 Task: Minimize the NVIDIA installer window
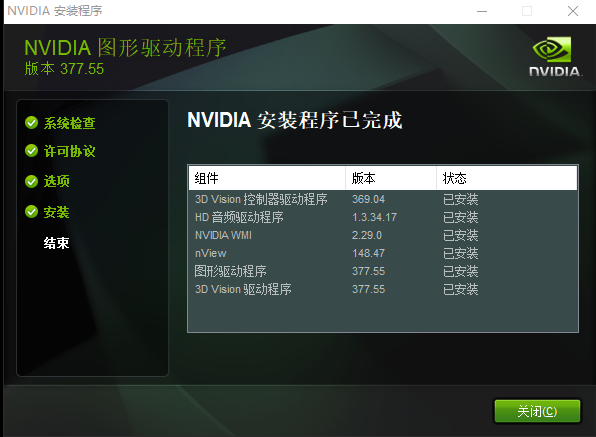point(482,11)
